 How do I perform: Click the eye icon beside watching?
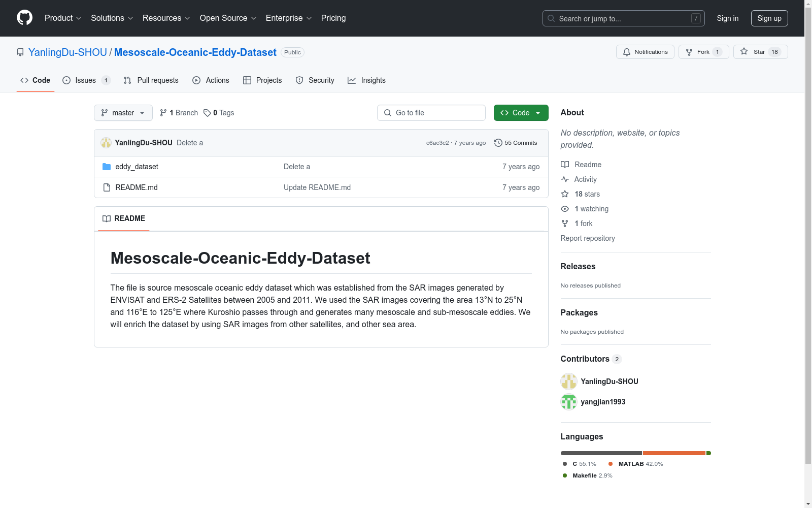coord(565,209)
